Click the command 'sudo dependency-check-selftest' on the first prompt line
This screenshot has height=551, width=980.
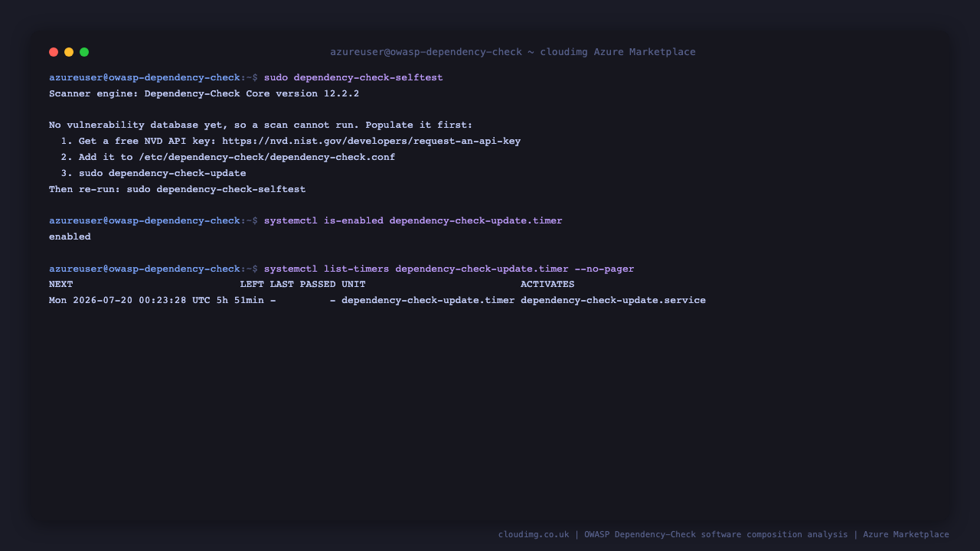(x=353, y=78)
